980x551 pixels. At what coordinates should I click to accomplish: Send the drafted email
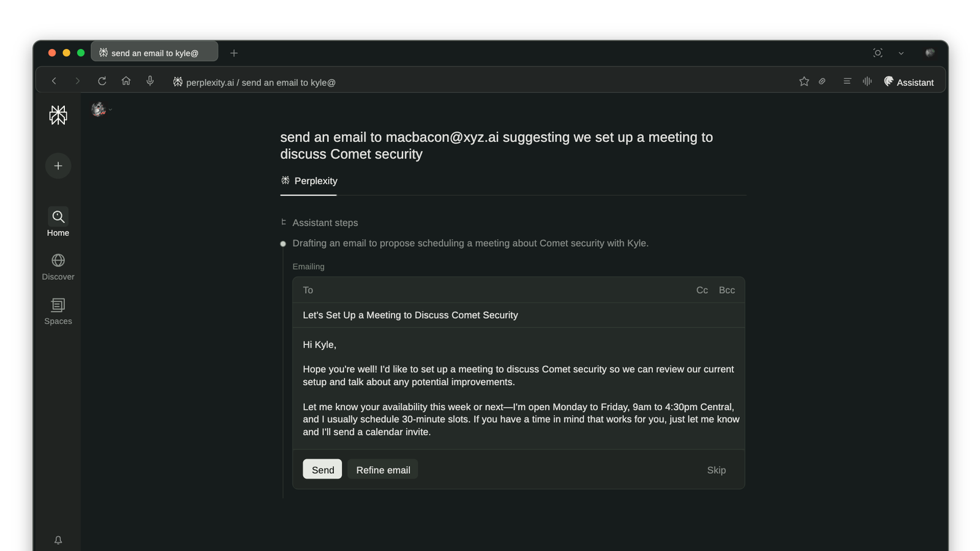[322, 470]
